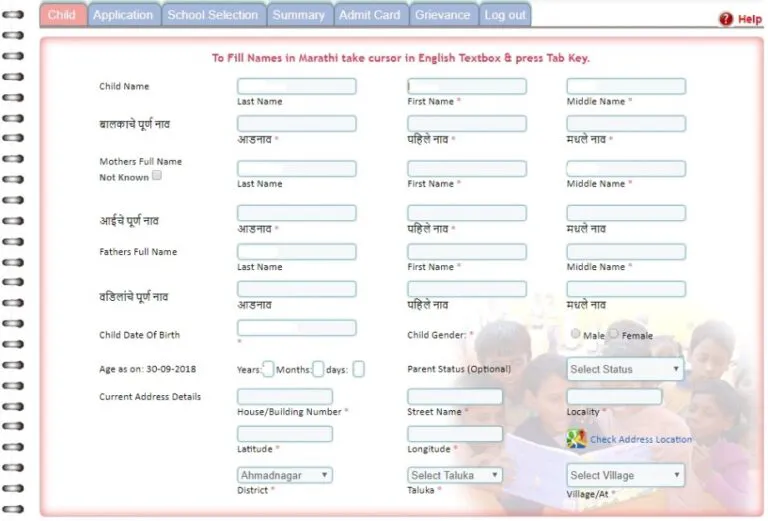Click the Child First Name English field
This screenshot has height=521, width=768.
[467, 87]
